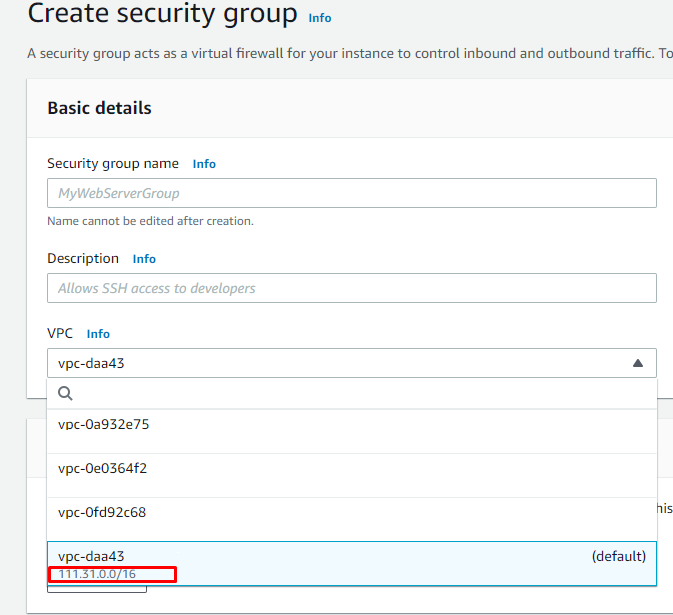Open Info link next to Security group name
The image size is (673, 615).
(x=204, y=164)
